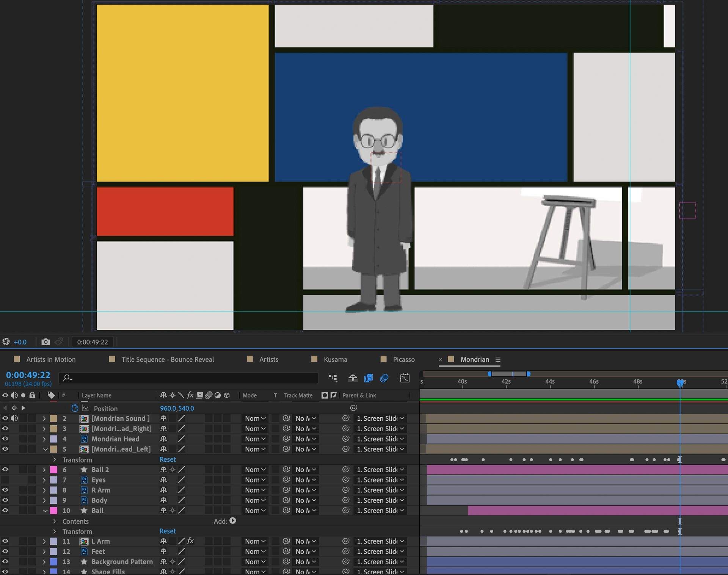Click the Position property pick whip
This screenshot has height=575, width=728.
pos(353,408)
